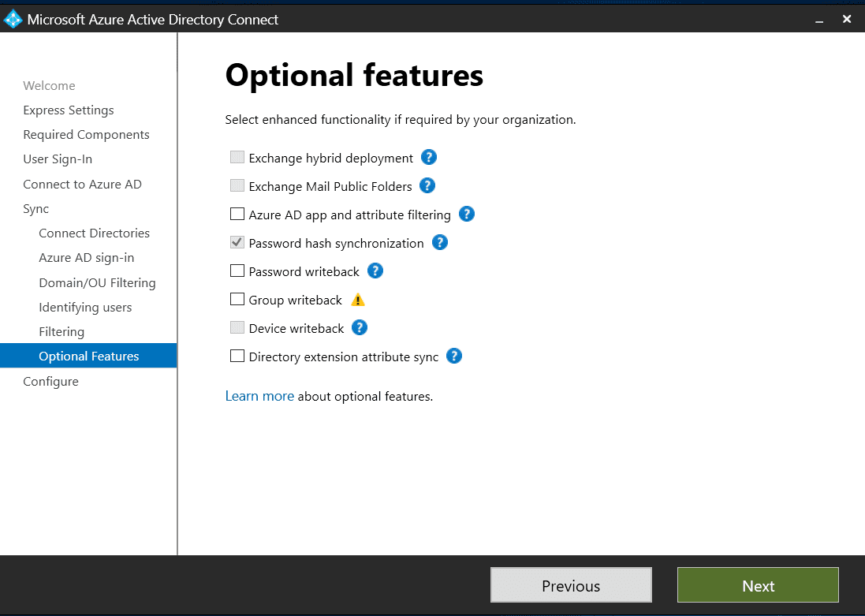Go to Welcome step in sidebar
865x616 pixels.
click(49, 85)
